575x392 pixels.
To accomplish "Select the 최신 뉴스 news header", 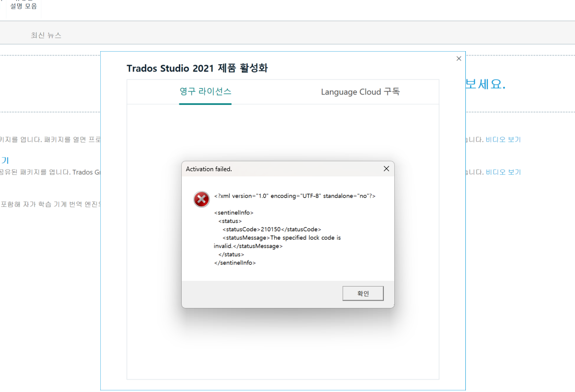I will tap(46, 35).
